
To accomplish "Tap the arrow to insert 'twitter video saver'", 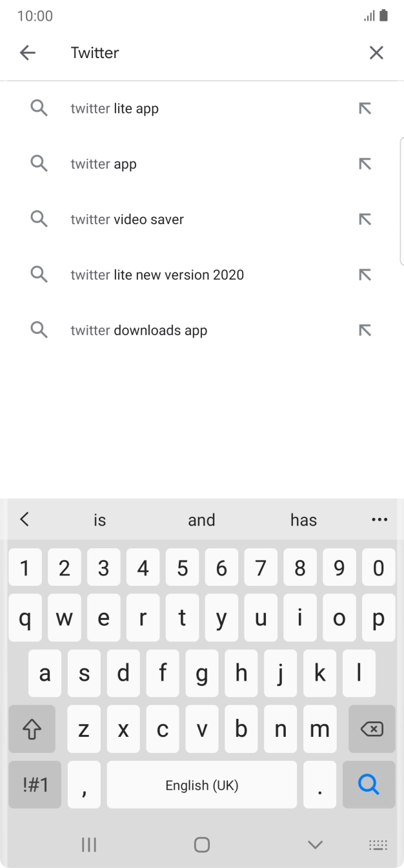I will click(x=365, y=219).
